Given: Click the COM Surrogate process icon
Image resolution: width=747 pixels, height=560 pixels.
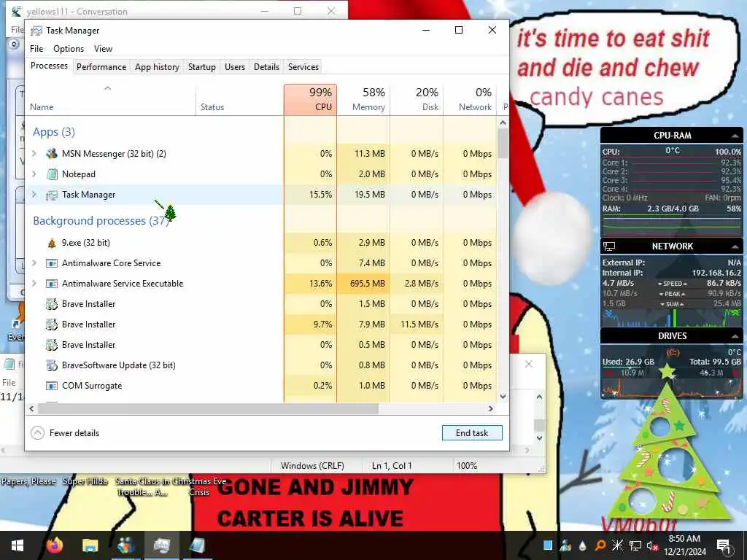Looking at the screenshot, I should pos(52,386).
